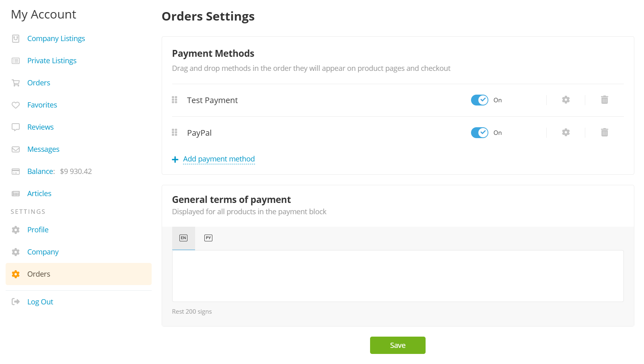644x364 pixels.
Task: Click the Add payment method link
Action: 219,159
